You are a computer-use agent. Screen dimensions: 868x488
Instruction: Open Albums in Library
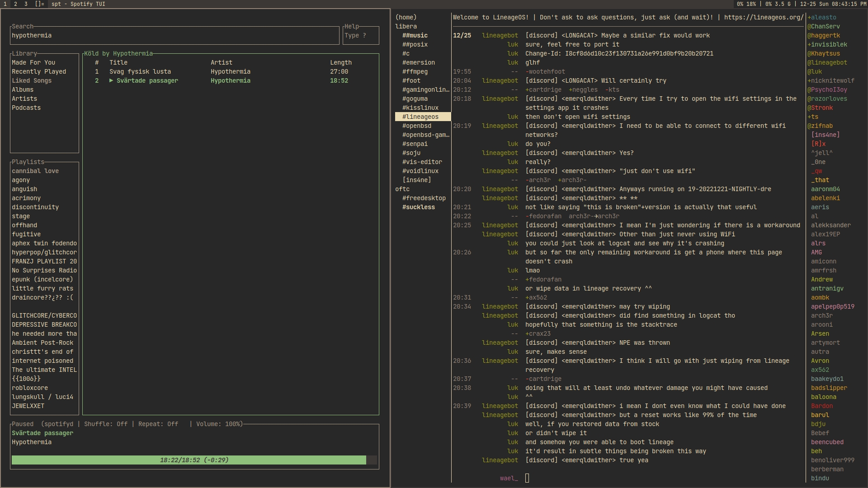coord(23,89)
